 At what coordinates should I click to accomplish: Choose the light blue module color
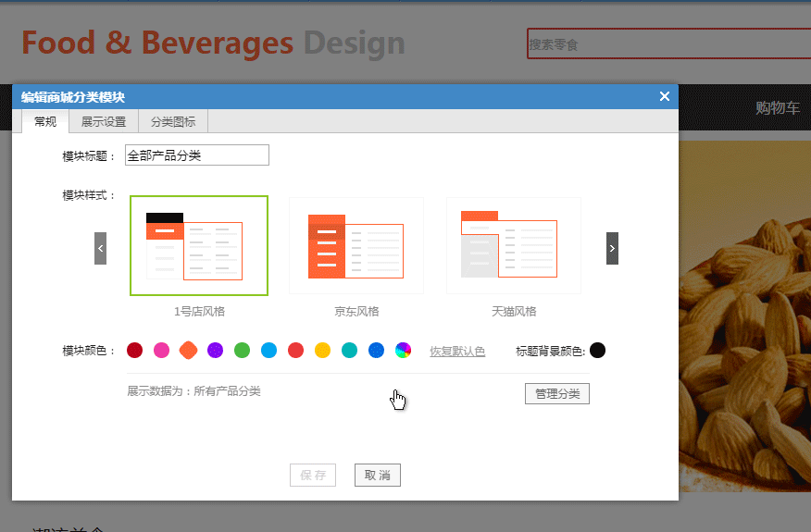click(269, 350)
